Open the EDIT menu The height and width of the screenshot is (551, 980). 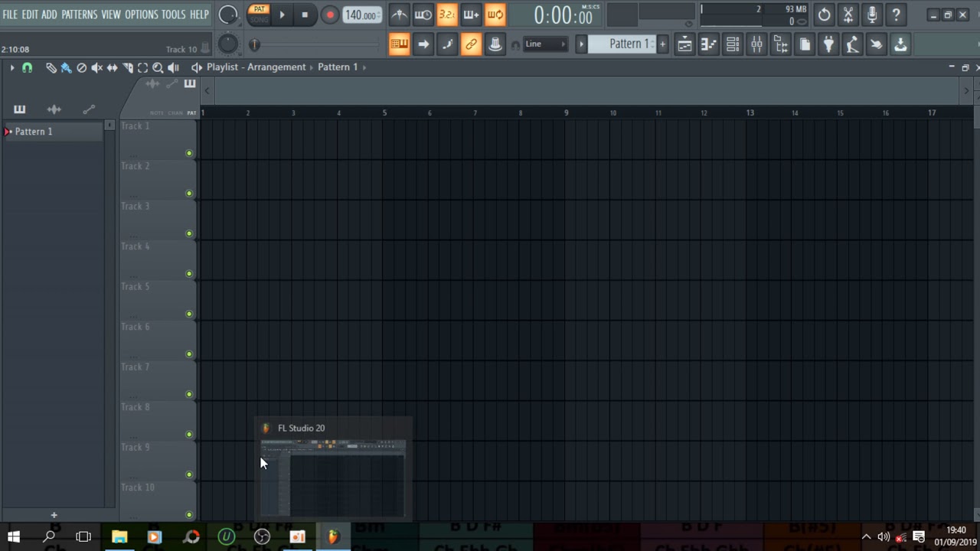tap(30, 15)
